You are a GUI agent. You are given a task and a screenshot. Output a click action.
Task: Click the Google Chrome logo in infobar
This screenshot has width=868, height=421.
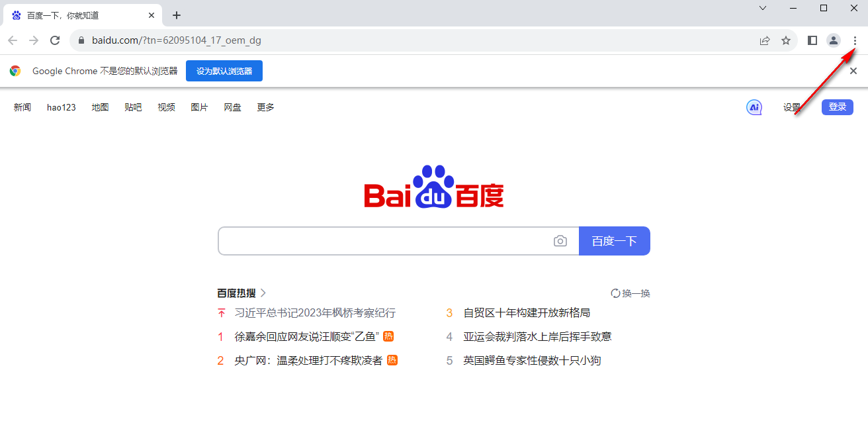[15, 71]
